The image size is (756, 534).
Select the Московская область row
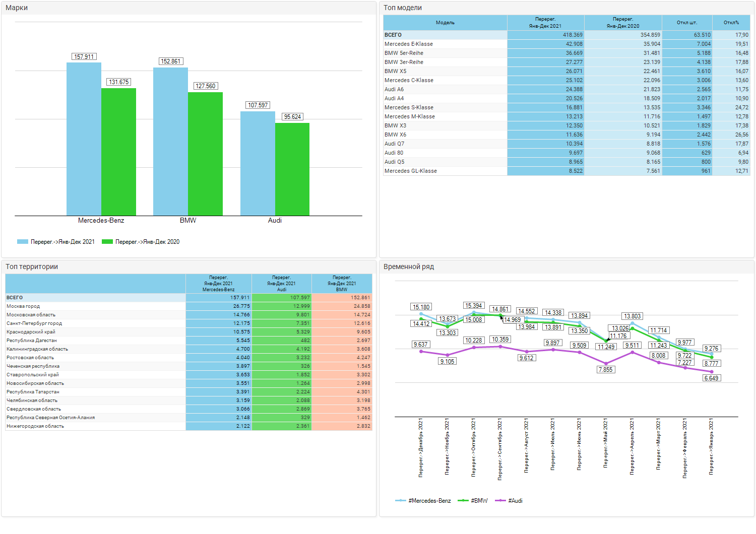tap(188, 315)
